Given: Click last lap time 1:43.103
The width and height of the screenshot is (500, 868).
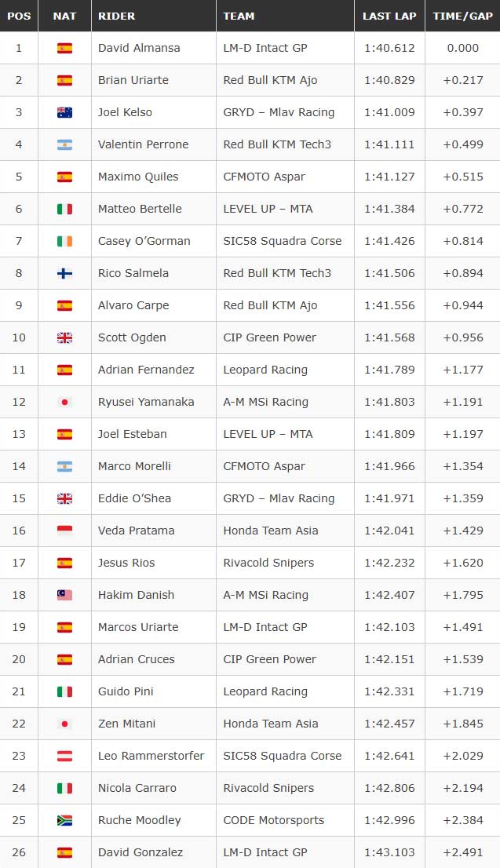Looking at the screenshot, I should click(x=389, y=852).
